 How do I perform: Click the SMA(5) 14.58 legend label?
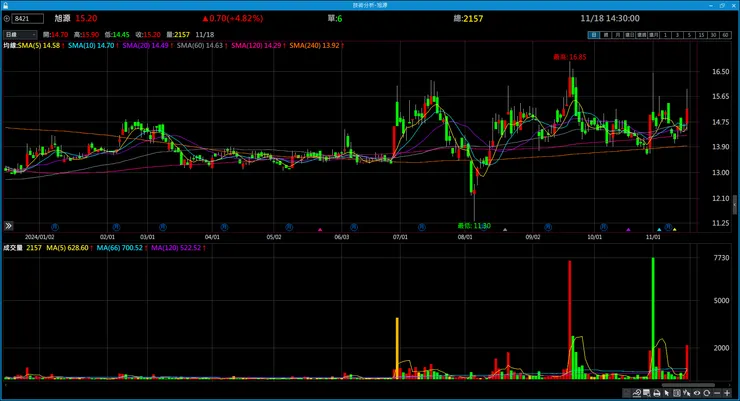(41, 45)
